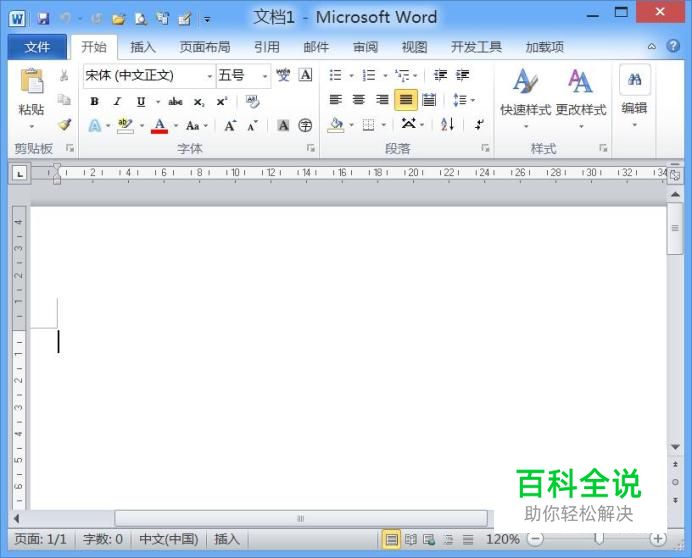This screenshot has width=692, height=558.
Task: Customize Quick Access Toolbar dropdown
Action: [x=207, y=19]
